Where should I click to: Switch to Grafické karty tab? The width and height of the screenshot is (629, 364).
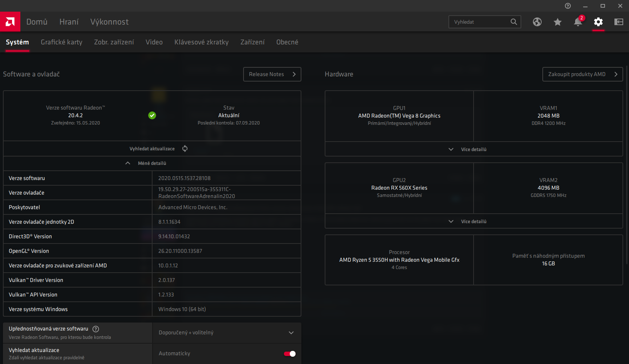(x=62, y=42)
